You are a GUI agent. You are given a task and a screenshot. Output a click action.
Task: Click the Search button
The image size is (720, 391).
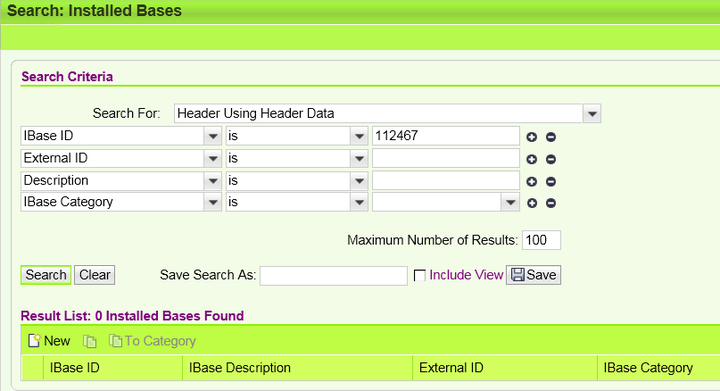(x=46, y=275)
